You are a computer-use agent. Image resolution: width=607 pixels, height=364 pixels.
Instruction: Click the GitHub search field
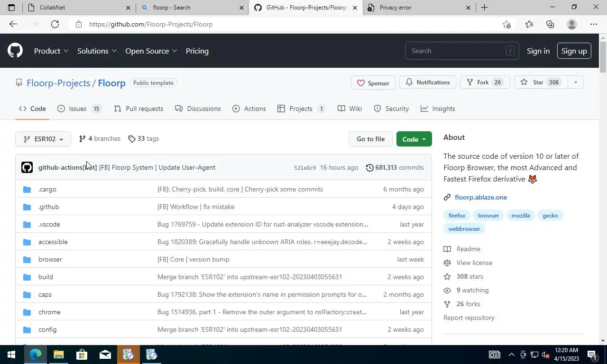pos(462,51)
